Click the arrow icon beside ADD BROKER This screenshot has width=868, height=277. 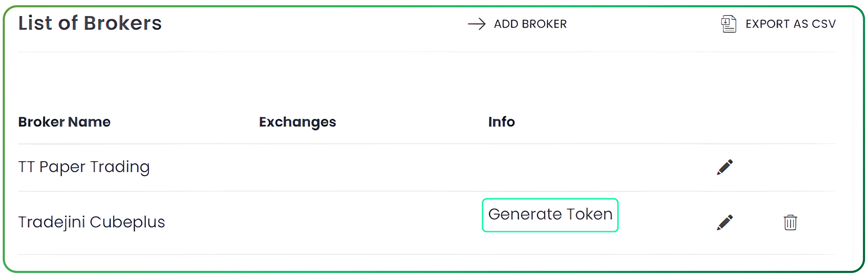pos(477,24)
